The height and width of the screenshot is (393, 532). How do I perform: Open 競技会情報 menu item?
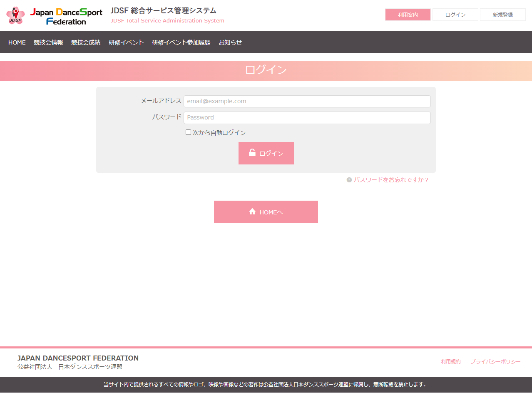pyautogui.click(x=48, y=42)
